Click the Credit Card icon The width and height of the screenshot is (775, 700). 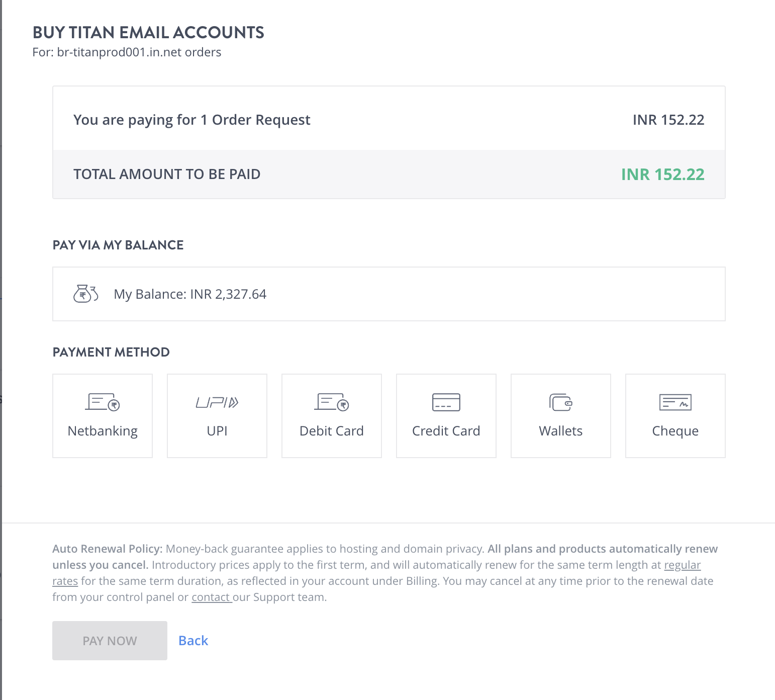coord(446,402)
